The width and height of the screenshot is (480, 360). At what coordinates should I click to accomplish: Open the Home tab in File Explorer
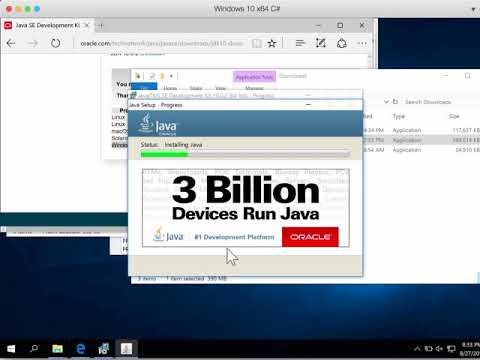coord(170,88)
